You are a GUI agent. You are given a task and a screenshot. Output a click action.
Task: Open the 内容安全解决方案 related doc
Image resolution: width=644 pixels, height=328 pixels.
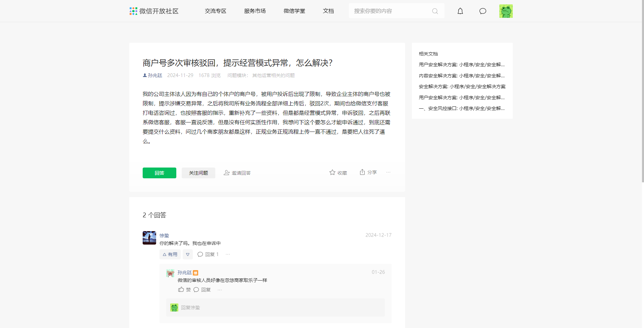[x=462, y=76]
